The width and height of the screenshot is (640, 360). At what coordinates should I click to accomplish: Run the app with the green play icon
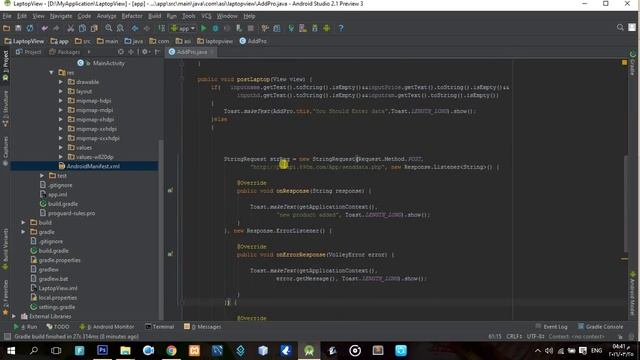(x=204, y=28)
